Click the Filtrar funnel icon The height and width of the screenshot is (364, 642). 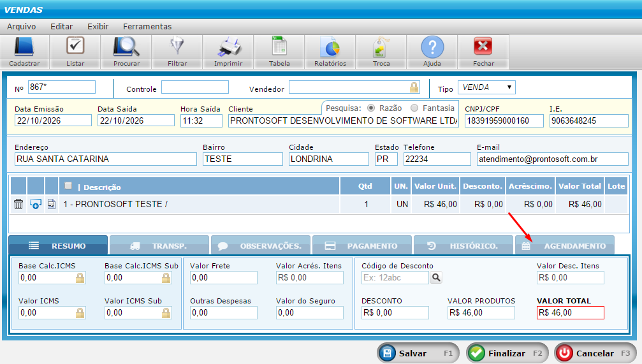tap(177, 46)
